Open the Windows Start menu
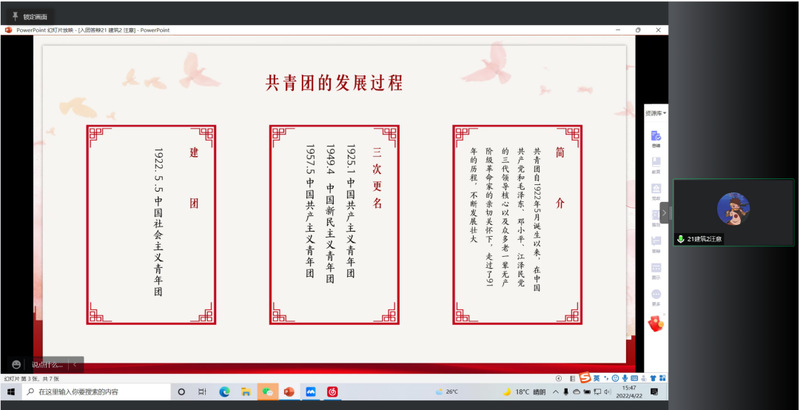The height and width of the screenshot is (410, 799). (x=9, y=391)
